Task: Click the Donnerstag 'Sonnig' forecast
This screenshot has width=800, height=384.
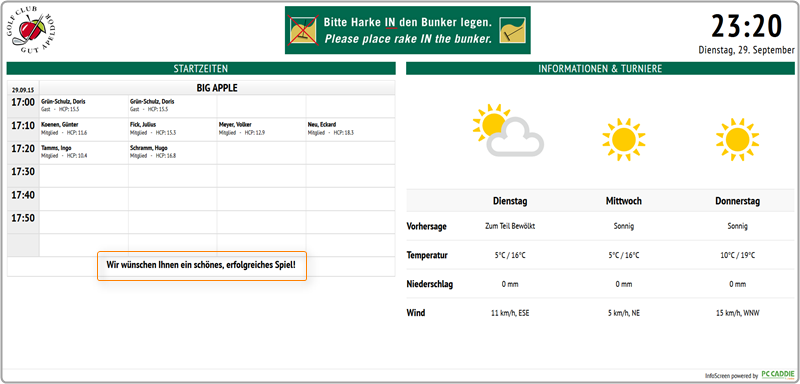Action: 737,226
